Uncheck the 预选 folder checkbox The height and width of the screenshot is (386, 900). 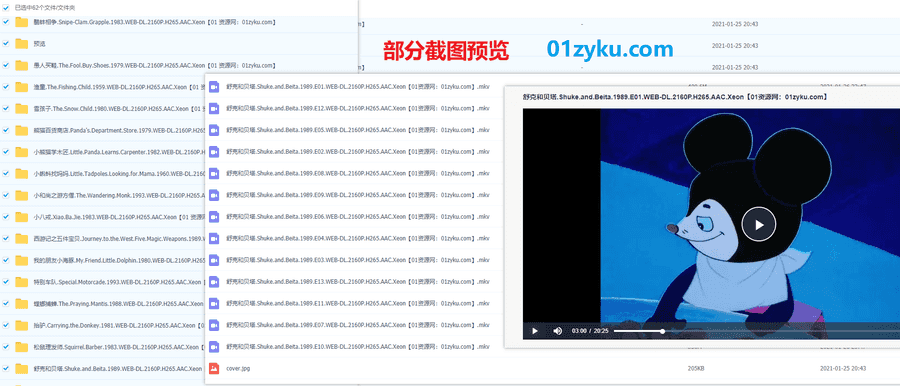pos(6,43)
